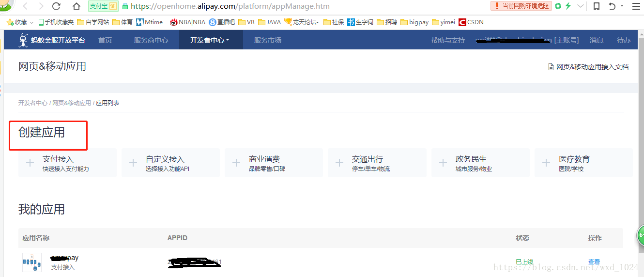
Task: Open the 支付宝 certificate badge
Action: coord(103,6)
